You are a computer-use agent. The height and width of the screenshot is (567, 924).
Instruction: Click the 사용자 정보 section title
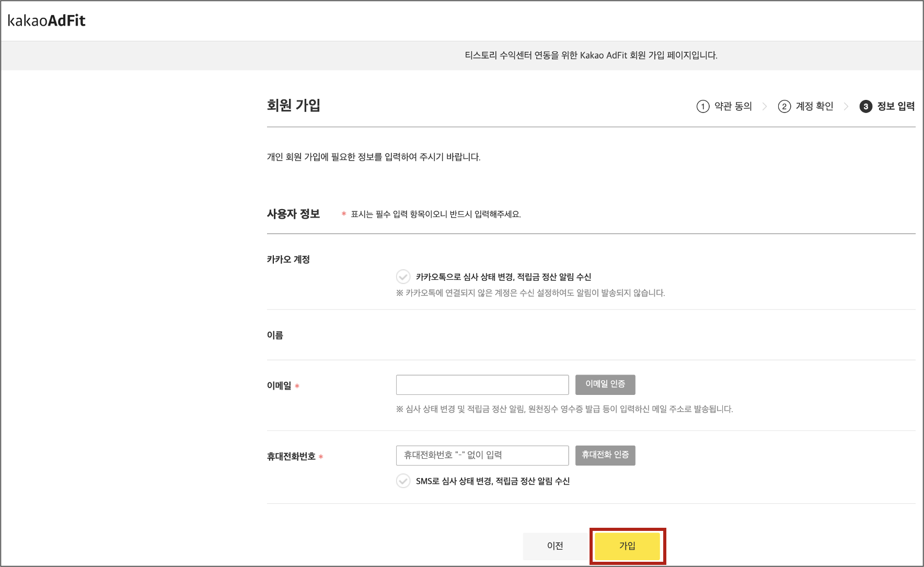(293, 214)
